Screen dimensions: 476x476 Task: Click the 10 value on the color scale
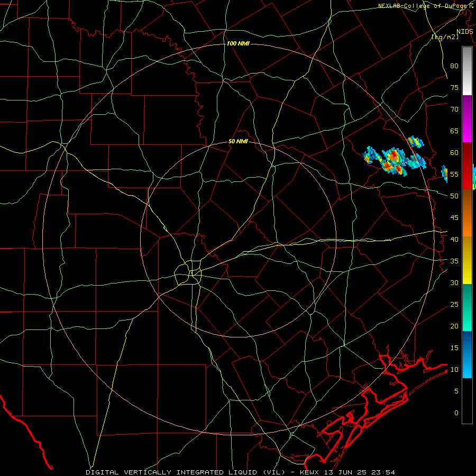[454, 370]
